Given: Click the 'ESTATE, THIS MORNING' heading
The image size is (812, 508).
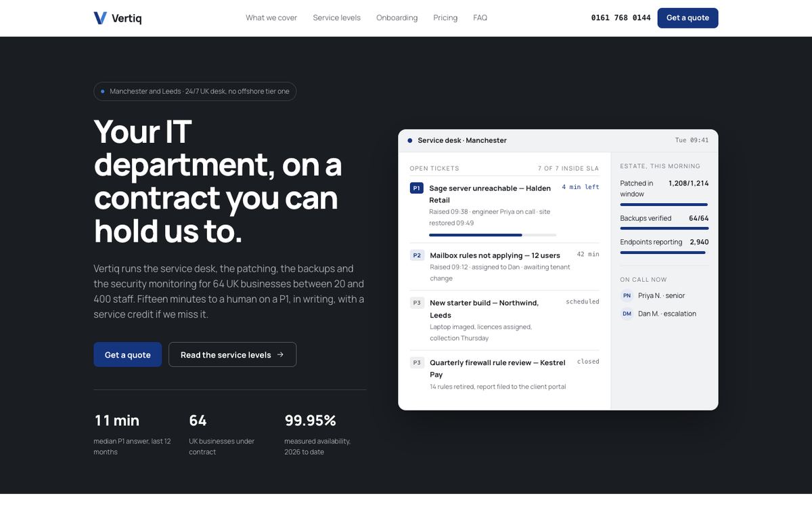Looking at the screenshot, I should (x=660, y=166).
